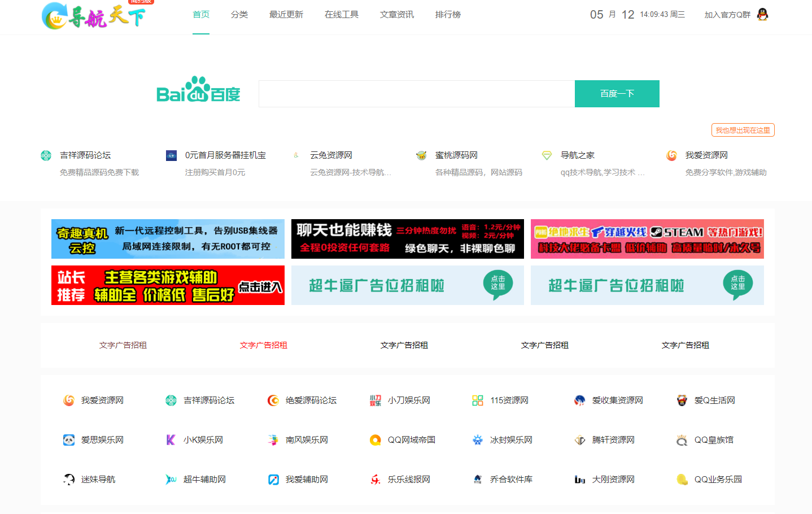Image resolution: width=812 pixels, height=514 pixels.
Task: Click the 115资源网 grid icon
Action: [478, 400]
